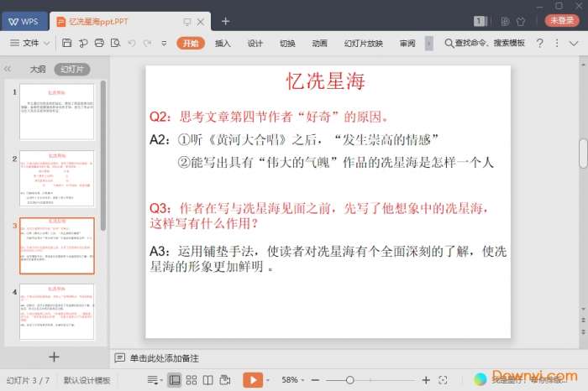The height and width of the screenshot is (391, 588).
Task: Click the icon left of the shirt icon
Action: point(505,21)
